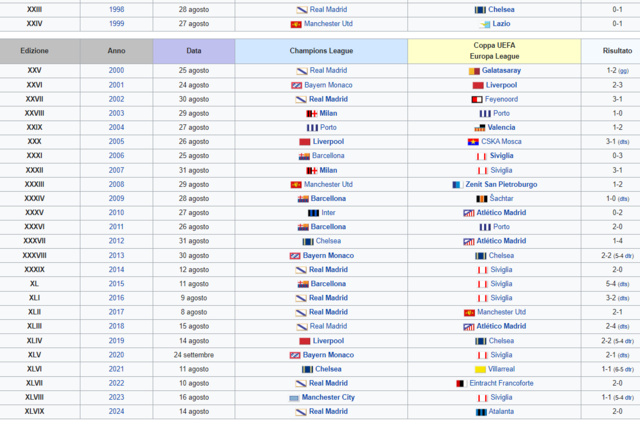Click the Eintracht Francoforte flag icon
640x429 pixels.
461,384
